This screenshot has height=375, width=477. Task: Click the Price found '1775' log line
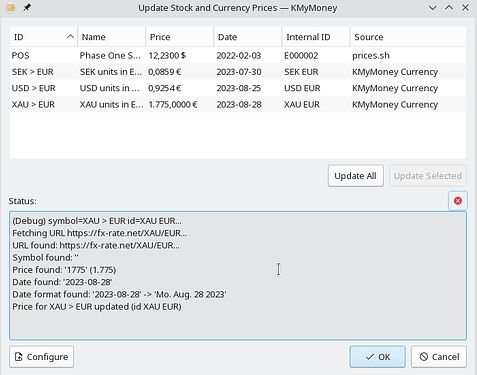[x=64, y=270]
